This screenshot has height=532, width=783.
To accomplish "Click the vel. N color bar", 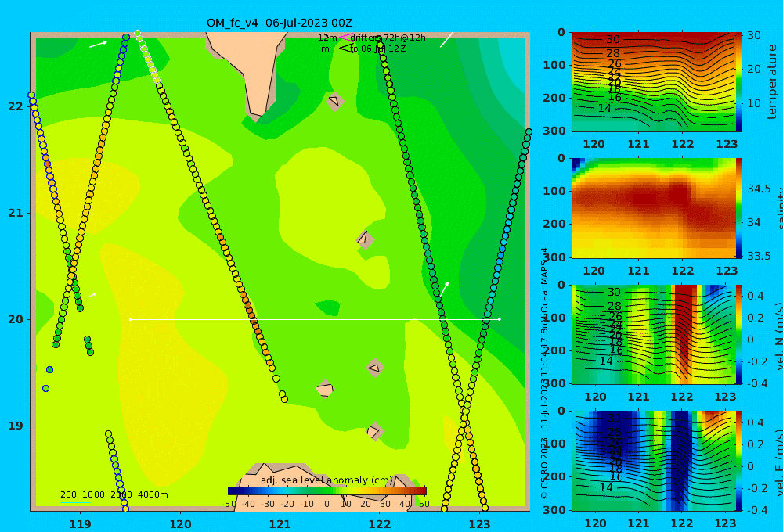I will click(739, 334).
